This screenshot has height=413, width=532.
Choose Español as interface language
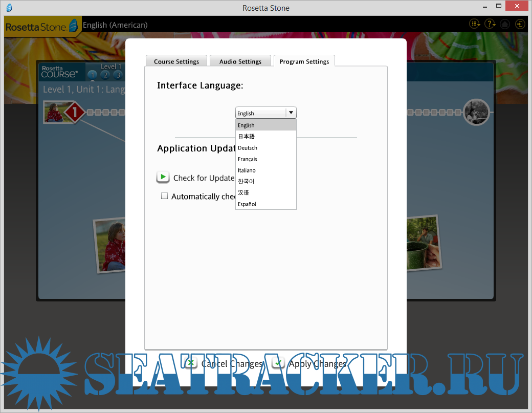coord(247,204)
